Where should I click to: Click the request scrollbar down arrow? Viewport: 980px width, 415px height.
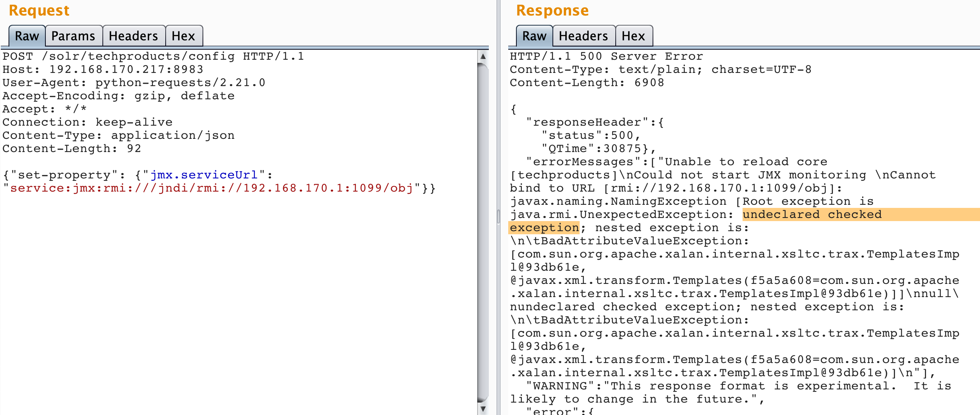(x=483, y=409)
